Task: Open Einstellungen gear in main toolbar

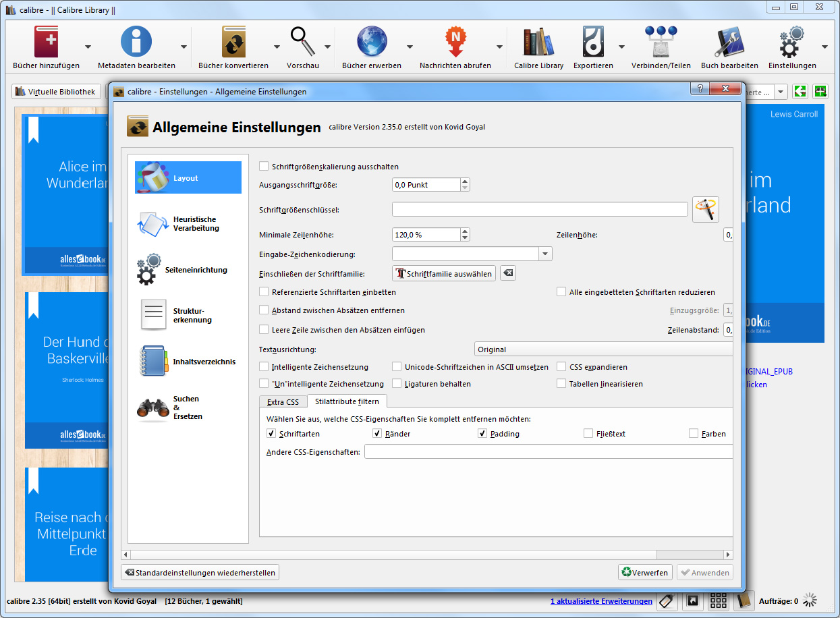Action: [x=792, y=42]
